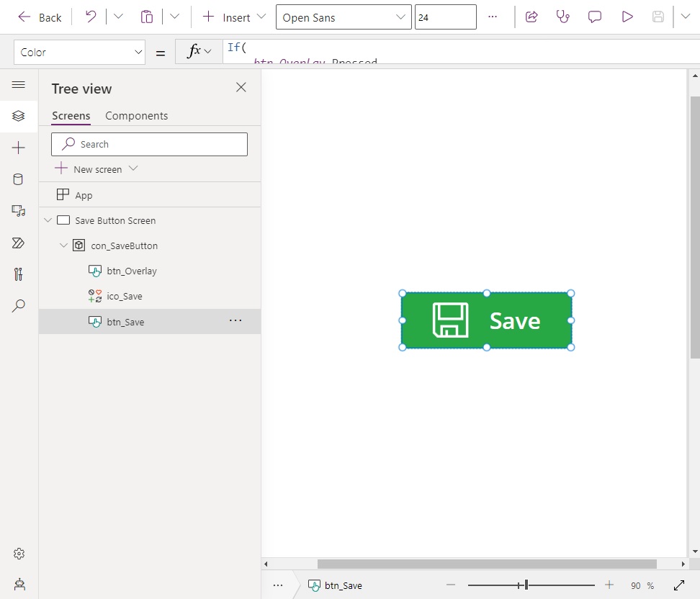Screen dimensions: 700x599
Task: Open the Color property dropdown
Action: coord(79,51)
